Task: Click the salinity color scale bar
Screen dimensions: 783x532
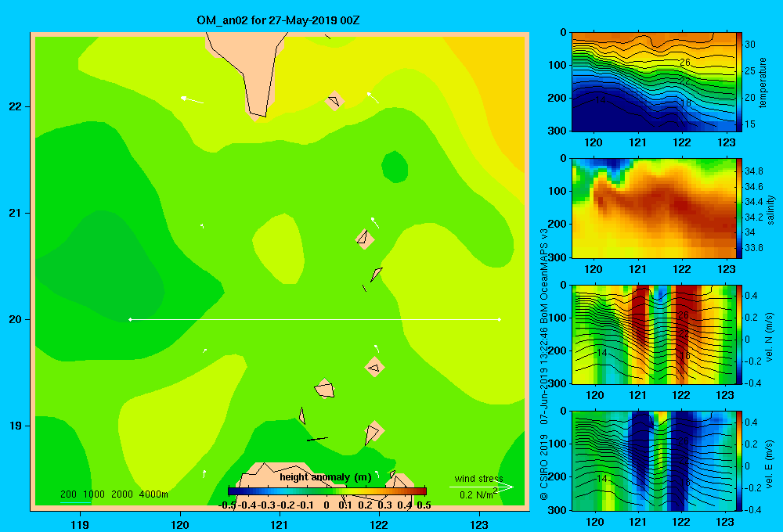Action: coord(739,209)
